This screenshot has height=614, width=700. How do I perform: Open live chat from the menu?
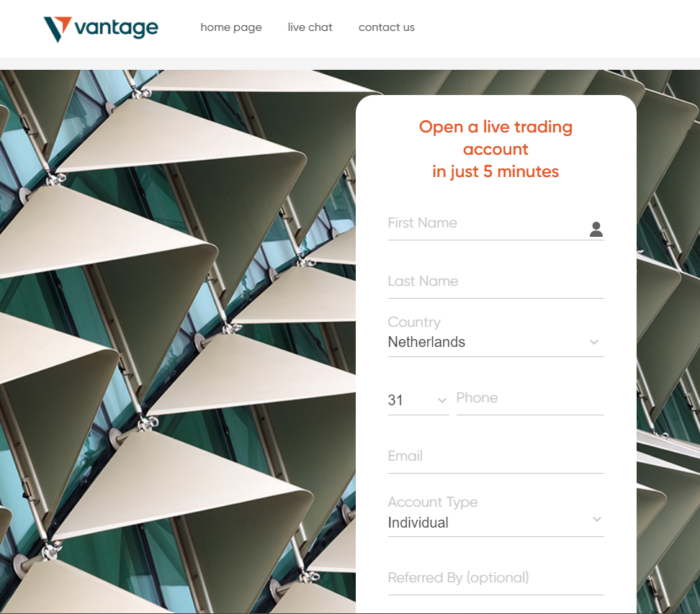[x=310, y=27]
